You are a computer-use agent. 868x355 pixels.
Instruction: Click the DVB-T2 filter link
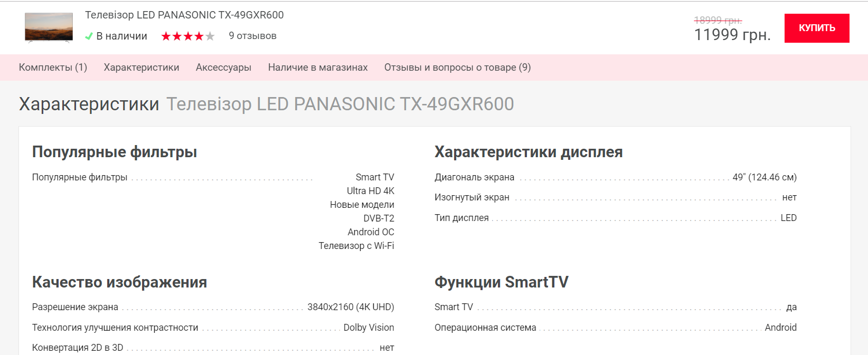[x=379, y=218]
